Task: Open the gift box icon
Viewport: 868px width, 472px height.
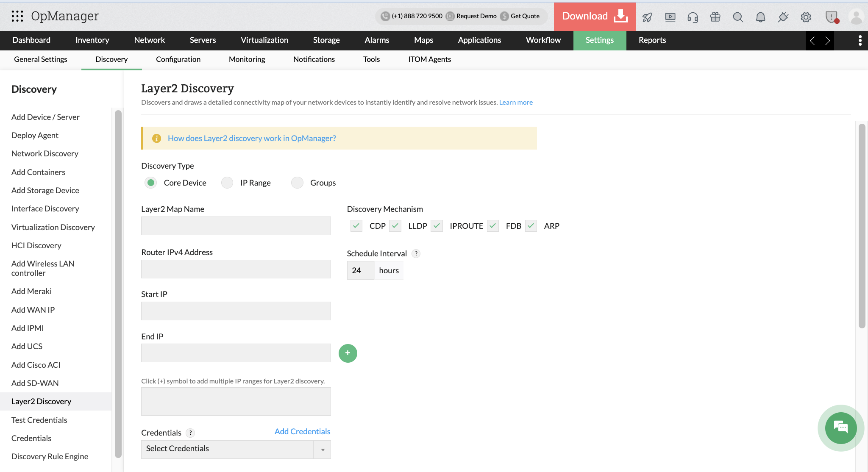Action: (715, 17)
